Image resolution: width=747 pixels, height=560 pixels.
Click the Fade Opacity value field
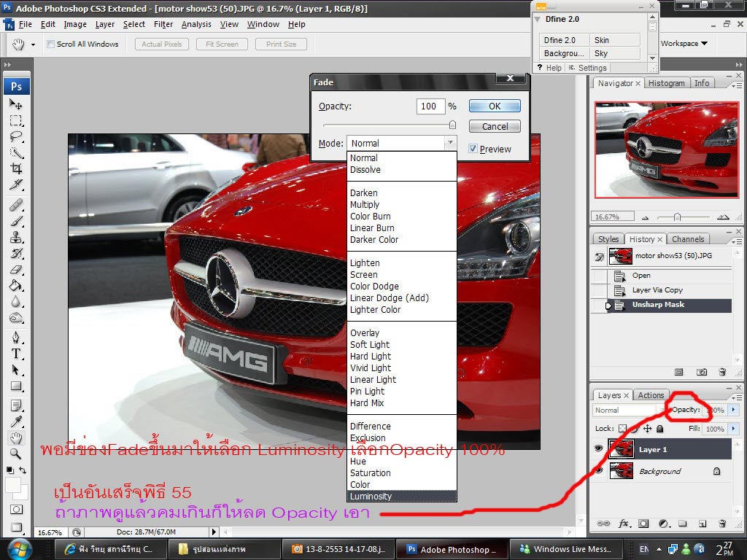coord(430,106)
